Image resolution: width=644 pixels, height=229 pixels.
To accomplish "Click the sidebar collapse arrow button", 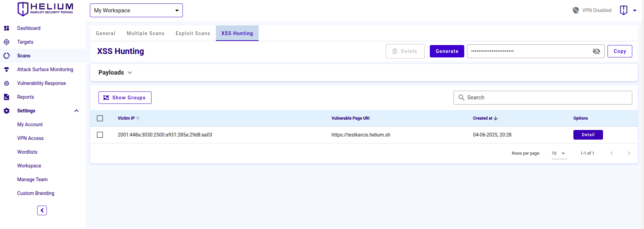I will coord(42,210).
